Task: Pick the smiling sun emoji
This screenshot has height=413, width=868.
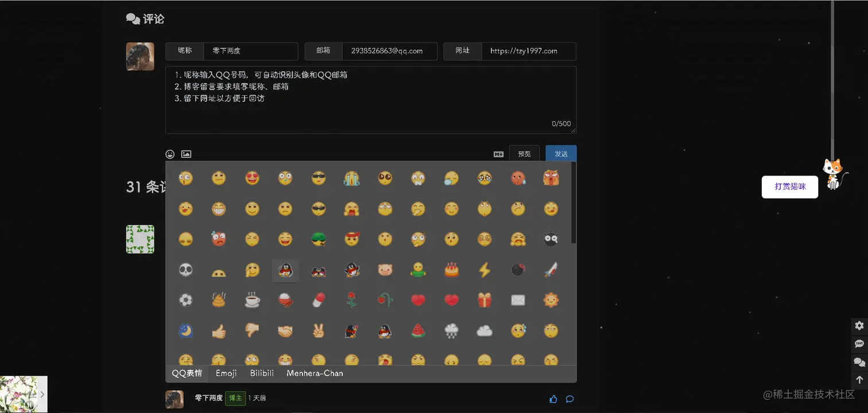Action: point(551,300)
